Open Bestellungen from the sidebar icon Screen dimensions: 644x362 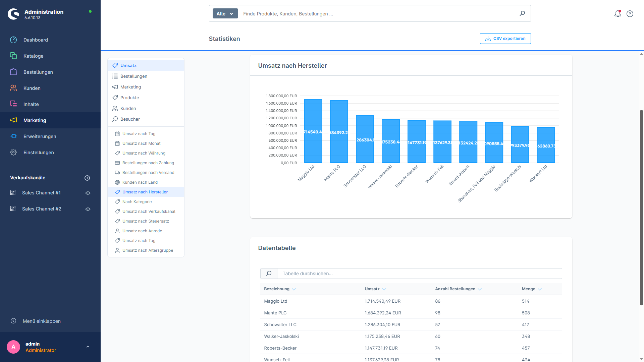pos(13,72)
